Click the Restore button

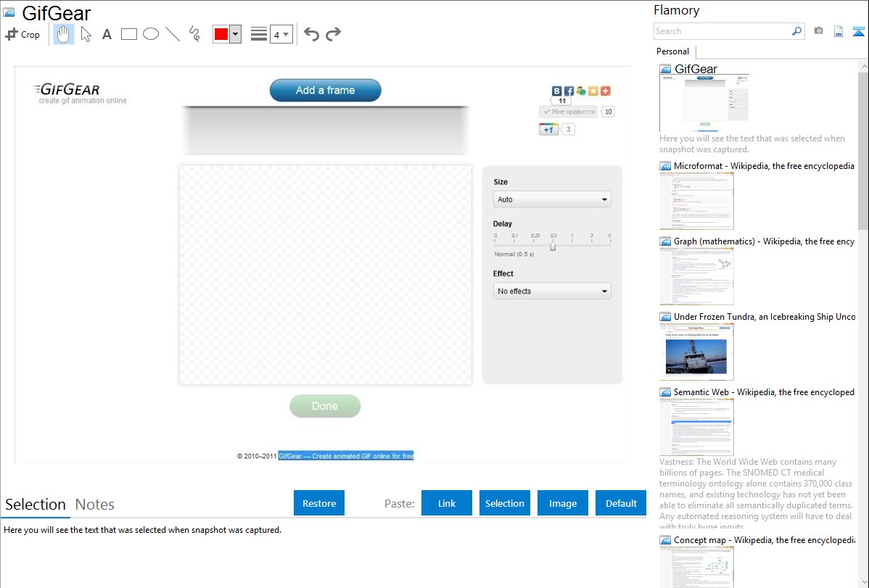[x=319, y=503]
